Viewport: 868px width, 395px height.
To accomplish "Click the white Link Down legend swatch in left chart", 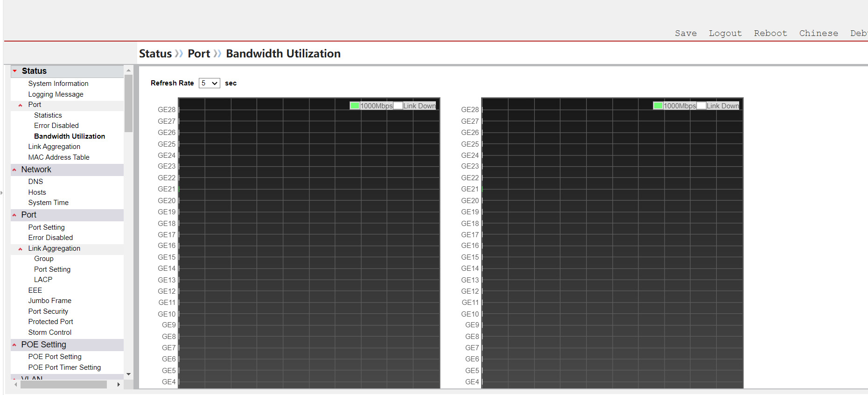I will click(398, 106).
